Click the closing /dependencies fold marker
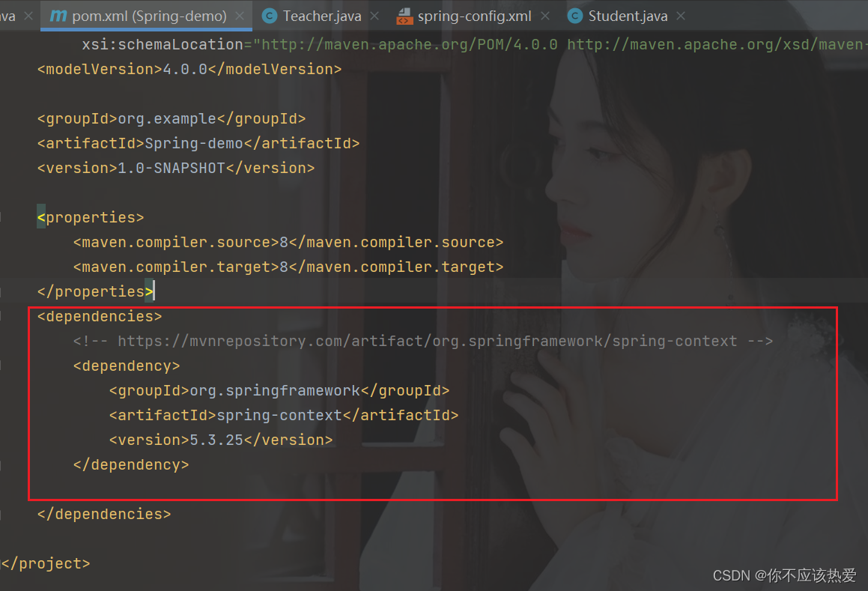868x591 pixels. pyautogui.click(x=1, y=514)
